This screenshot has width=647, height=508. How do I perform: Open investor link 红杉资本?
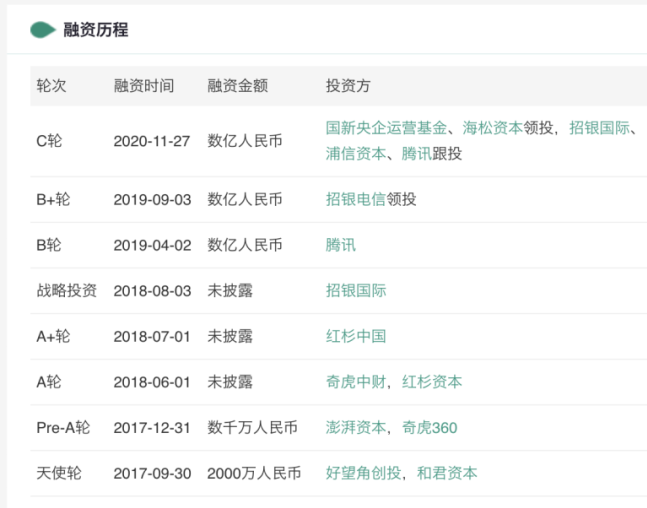click(432, 382)
